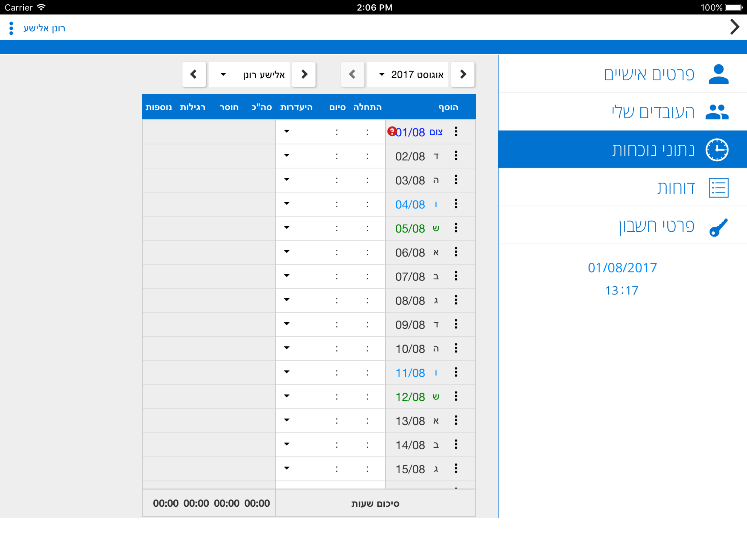Switch to next employee with right arrow
747x560 pixels.
(x=304, y=74)
